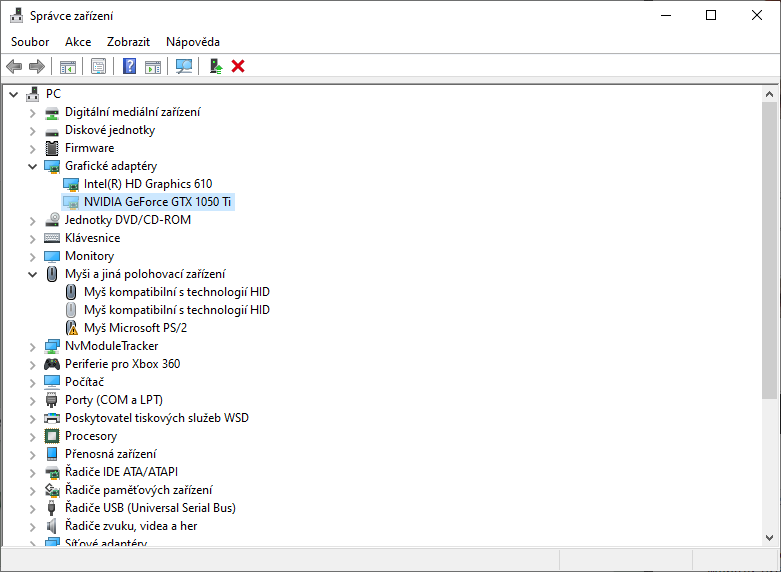The width and height of the screenshot is (781, 572).
Task: Click the PC root computer icon
Action: [x=33, y=94]
